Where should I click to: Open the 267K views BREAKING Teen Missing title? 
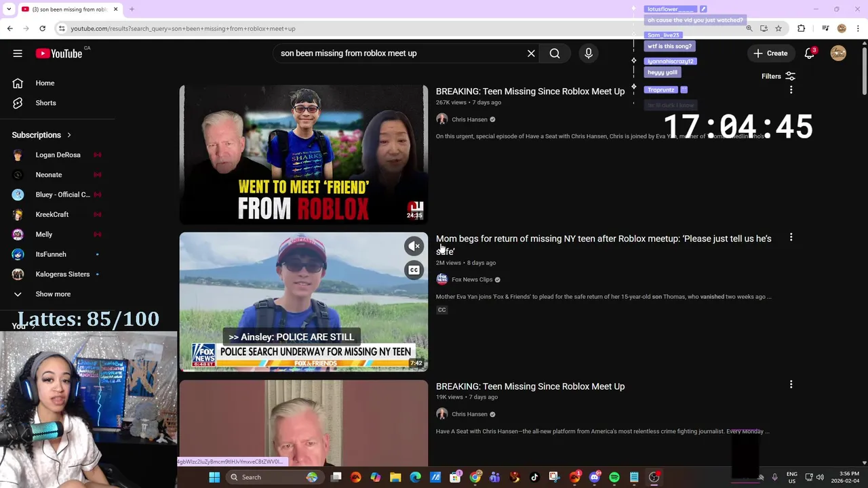[x=530, y=91]
